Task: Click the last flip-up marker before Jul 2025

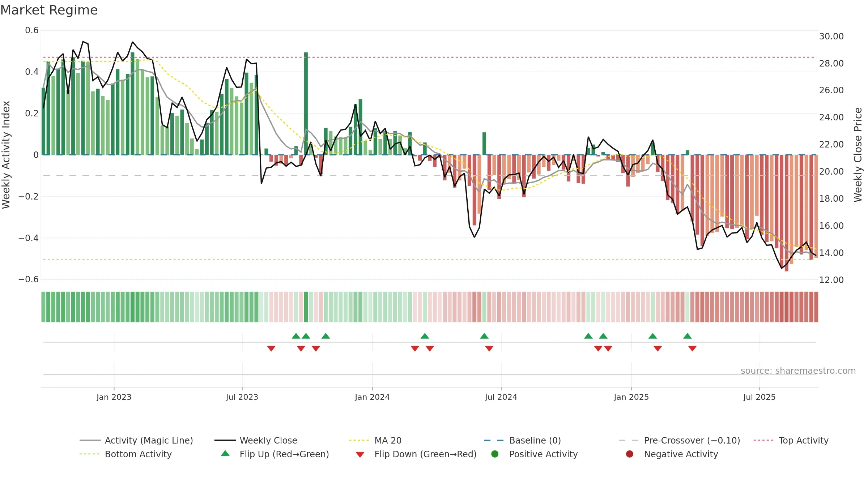Action: tap(688, 336)
